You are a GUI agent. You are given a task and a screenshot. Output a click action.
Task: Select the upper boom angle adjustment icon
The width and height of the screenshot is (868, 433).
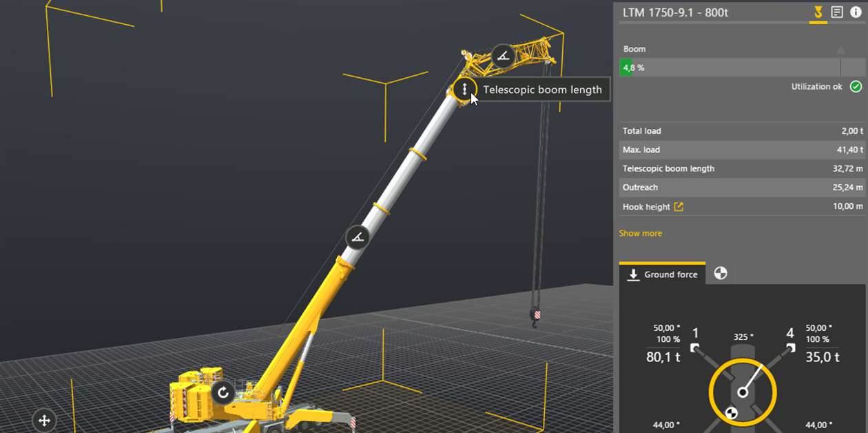point(503,56)
